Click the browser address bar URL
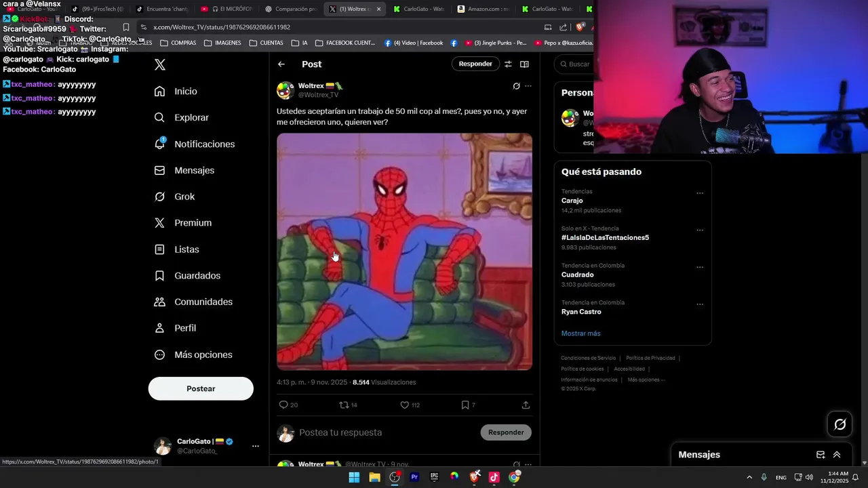 point(222,27)
